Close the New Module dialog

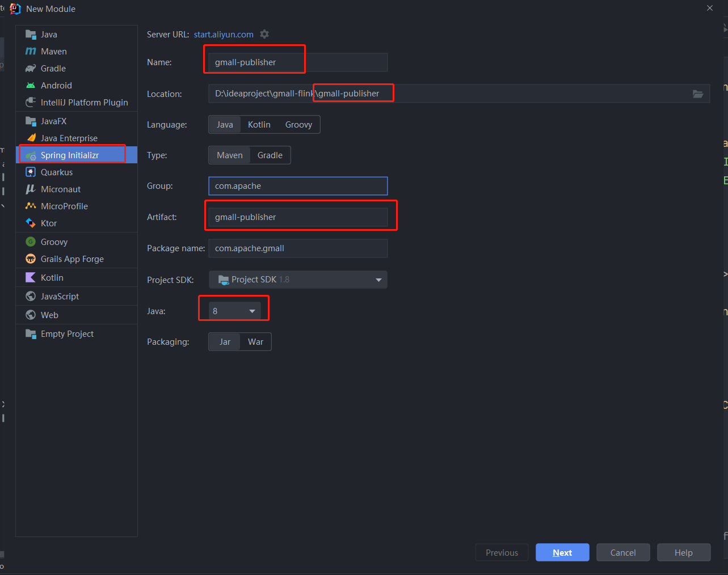tap(710, 9)
